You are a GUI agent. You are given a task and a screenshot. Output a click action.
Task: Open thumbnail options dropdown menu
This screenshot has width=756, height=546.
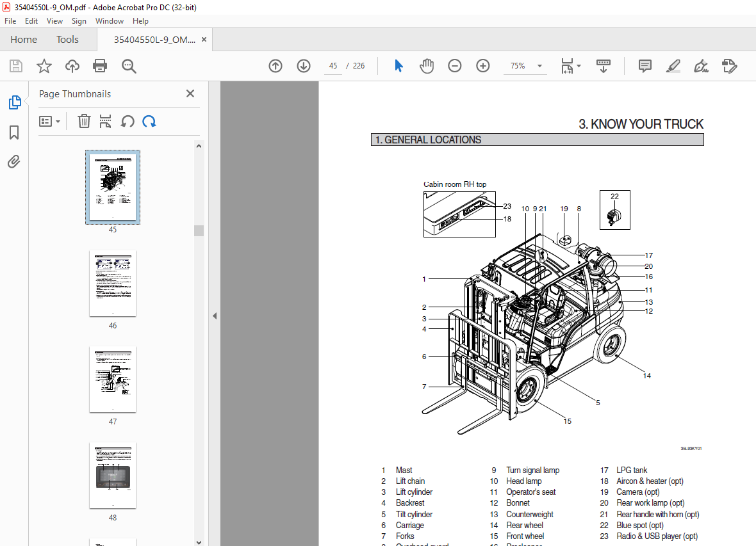pyautogui.click(x=49, y=122)
